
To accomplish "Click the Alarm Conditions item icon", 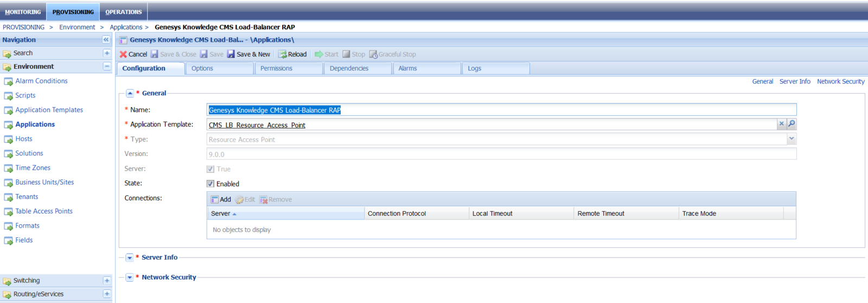I will tap(9, 81).
